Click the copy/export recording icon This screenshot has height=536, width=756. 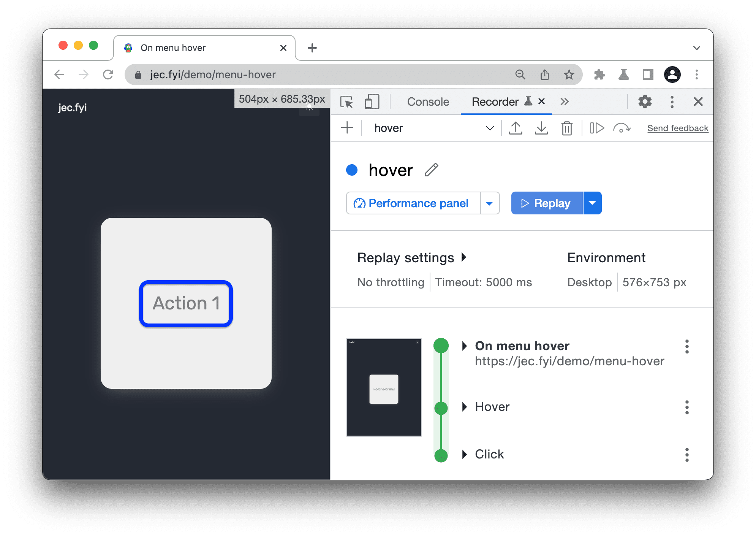point(515,127)
